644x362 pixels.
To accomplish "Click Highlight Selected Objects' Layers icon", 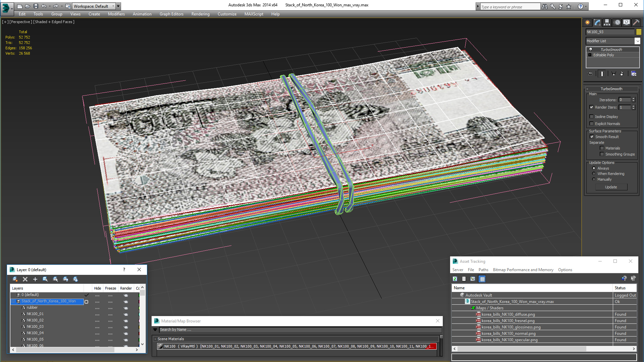I will tap(55, 279).
